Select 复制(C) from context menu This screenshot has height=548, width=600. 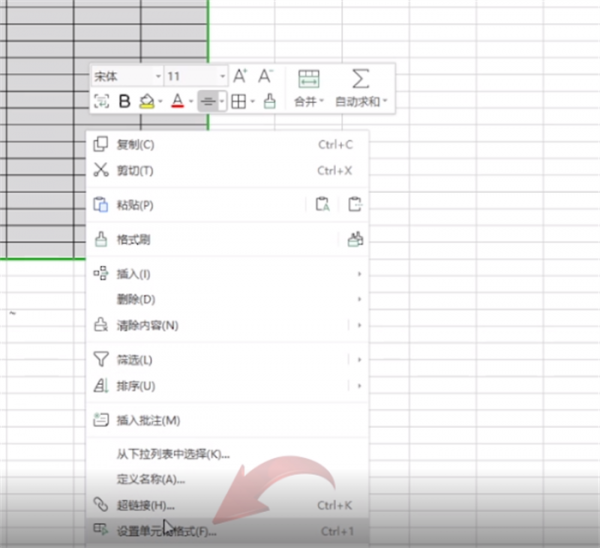135,144
